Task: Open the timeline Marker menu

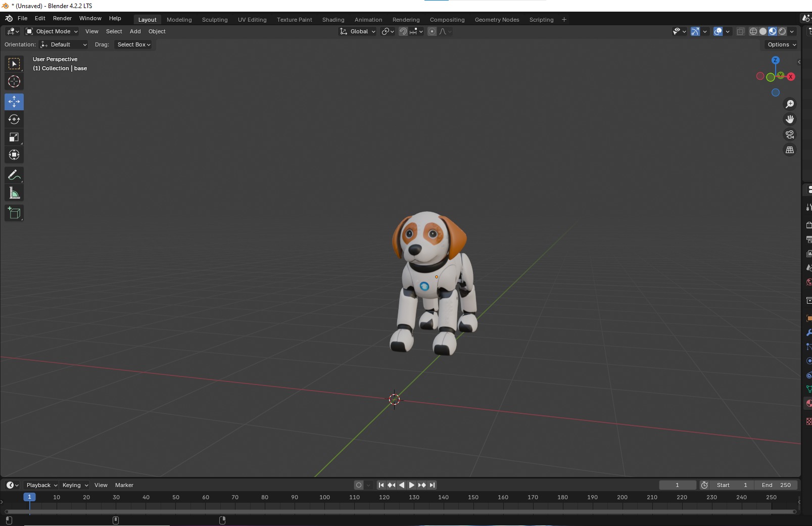Action: point(124,485)
